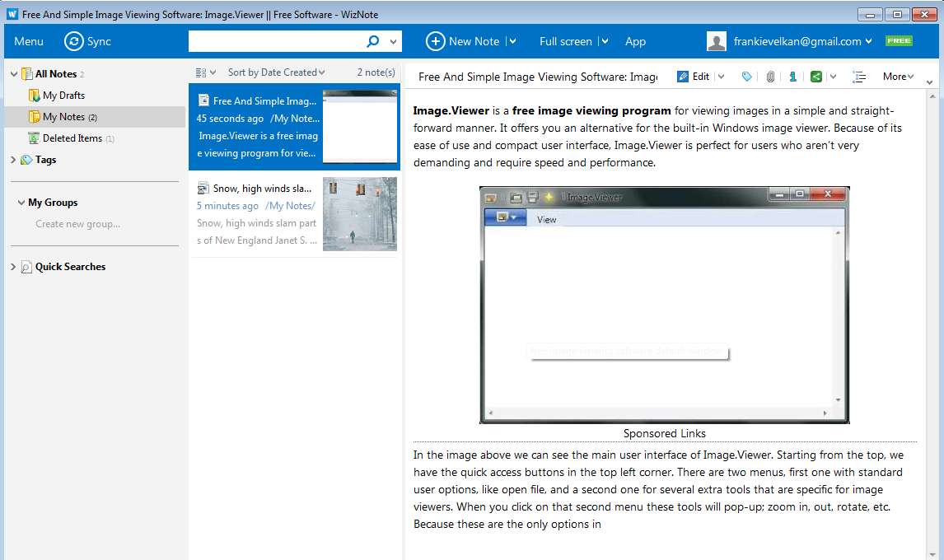This screenshot has width=944, height=560.
Task: Click the Sync circular arrows icon
Action: click(x=74, y=41)
